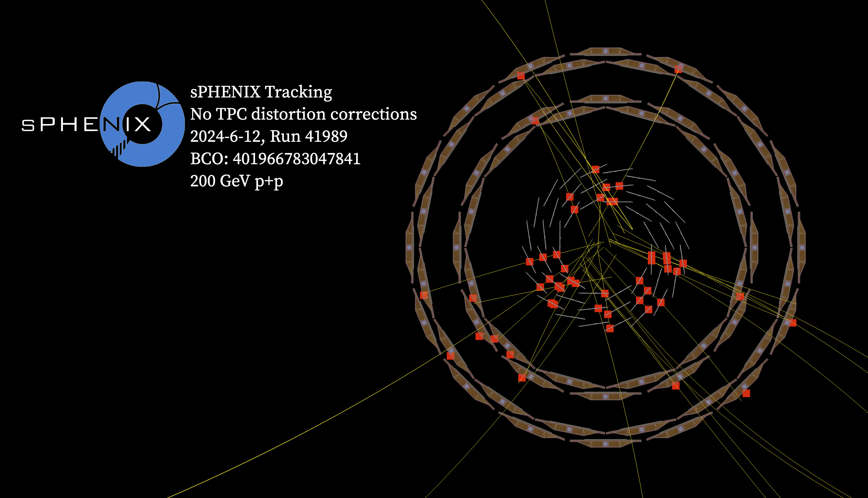Click the 'sPHENIX Tracking' title text
This screenshot has height=498, width=868.
[261, 92]
